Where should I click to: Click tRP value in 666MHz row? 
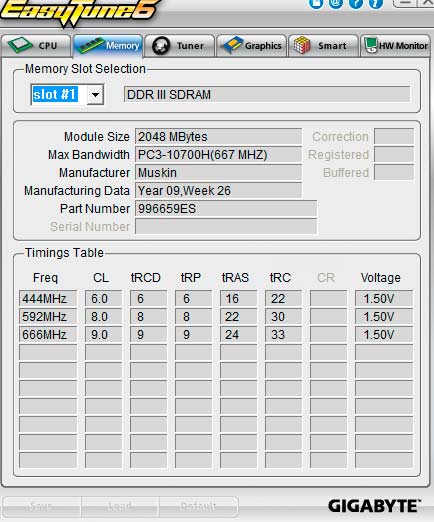(x=193, y=334)
